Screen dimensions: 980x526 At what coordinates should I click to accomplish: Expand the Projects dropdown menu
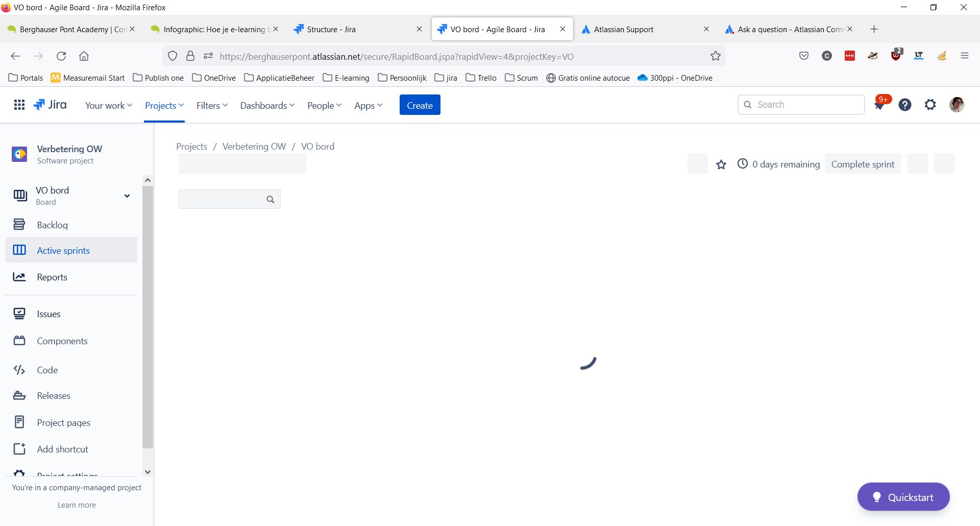[164, 105]
